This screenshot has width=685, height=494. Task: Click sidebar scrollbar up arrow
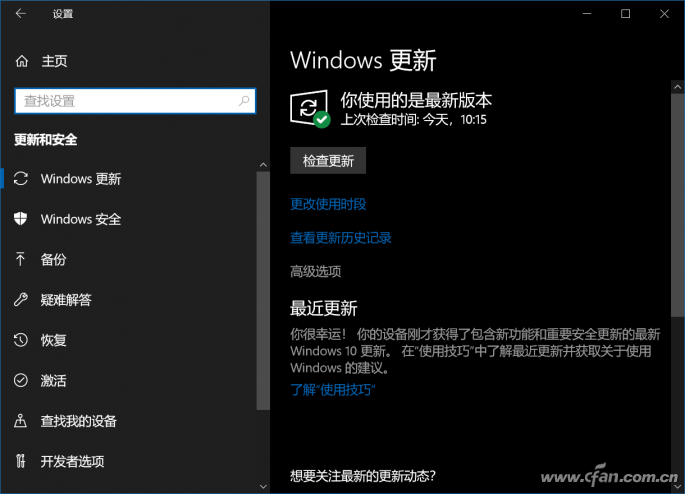263,165
